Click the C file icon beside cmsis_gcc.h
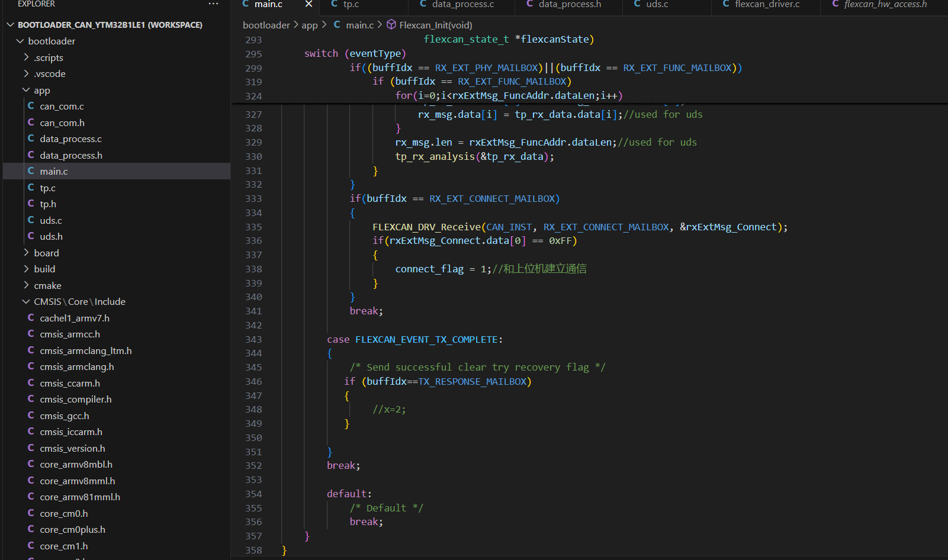 point(31,416)
